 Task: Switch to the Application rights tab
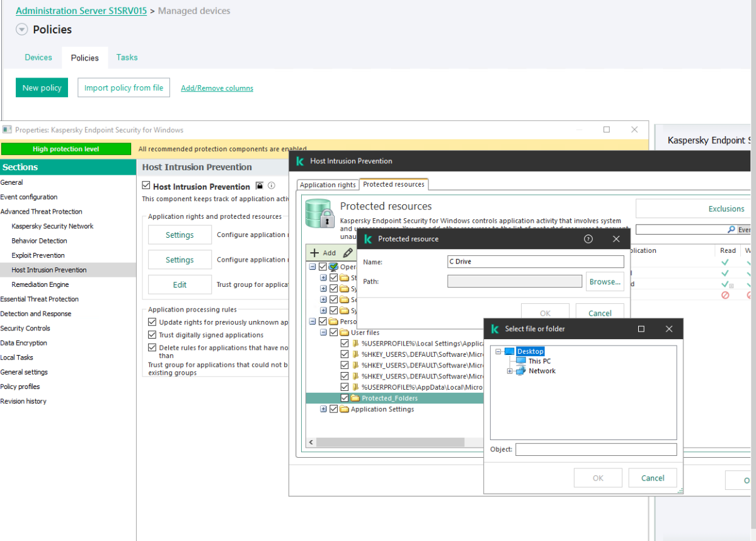328,185
